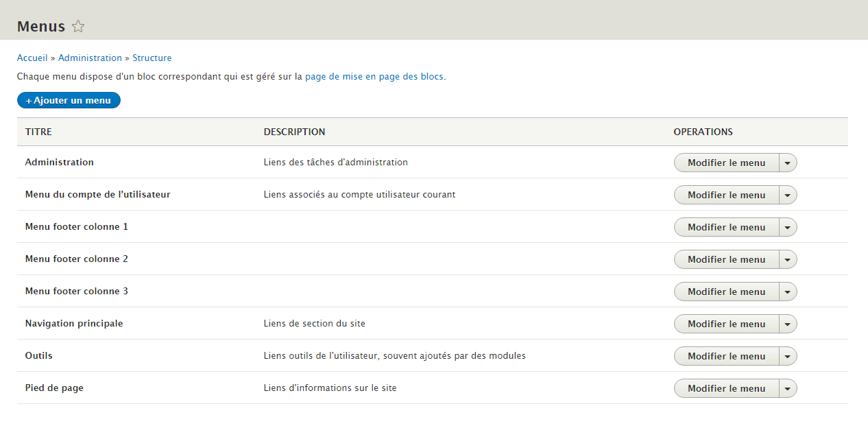This screenshot has width=868, height=426.
Task: Open dropdown arrow for Menu footer colonne 1
Action: (788, 227)
